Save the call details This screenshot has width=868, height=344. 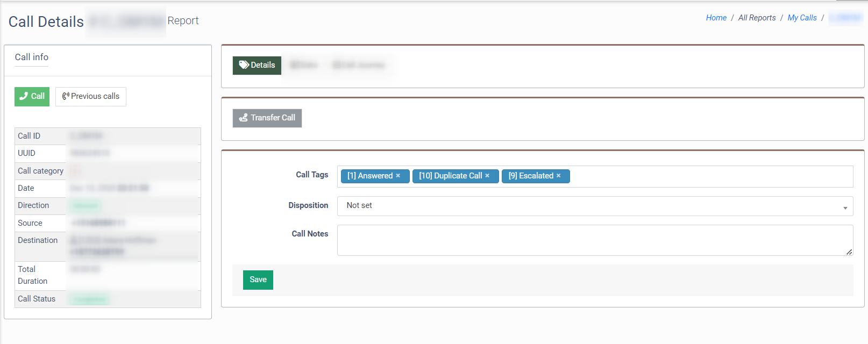click(x=258, y=280)
